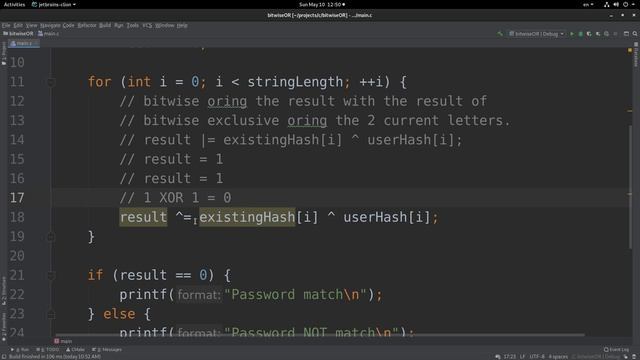The height and width of the screenshot is (360, 640).
Task: Open the File menu
Action: 6,25
